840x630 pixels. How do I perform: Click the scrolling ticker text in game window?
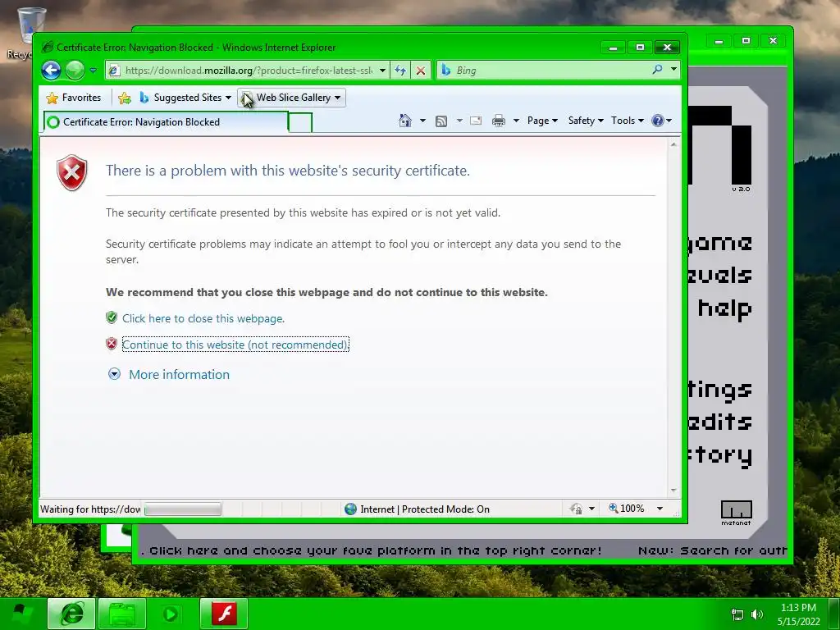click(x=463, y=550)
